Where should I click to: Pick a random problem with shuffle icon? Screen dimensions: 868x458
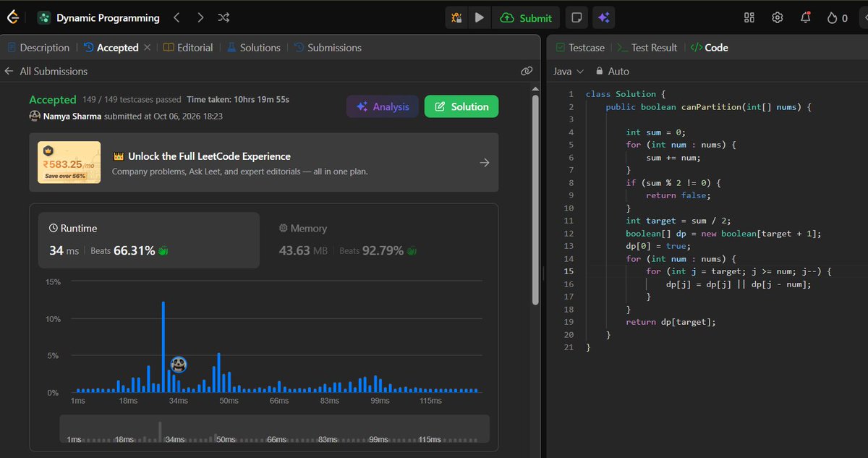[224, 17]
